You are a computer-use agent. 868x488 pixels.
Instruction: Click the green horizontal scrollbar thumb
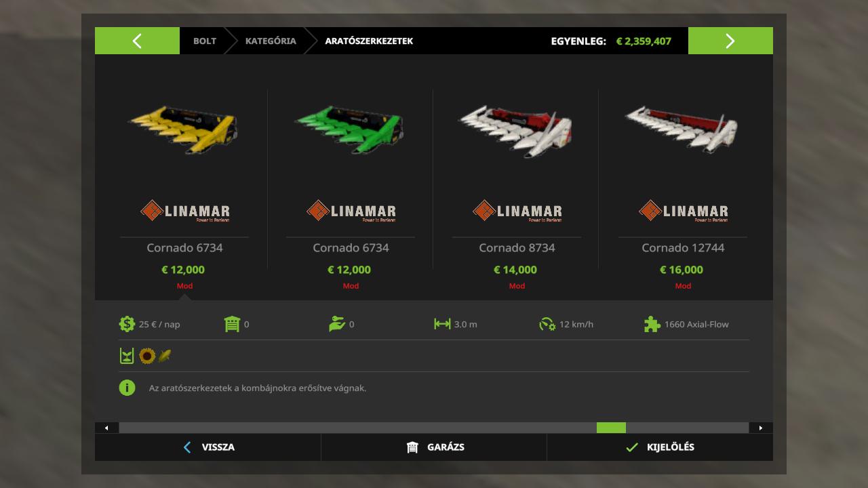click(x=611, y=428)
